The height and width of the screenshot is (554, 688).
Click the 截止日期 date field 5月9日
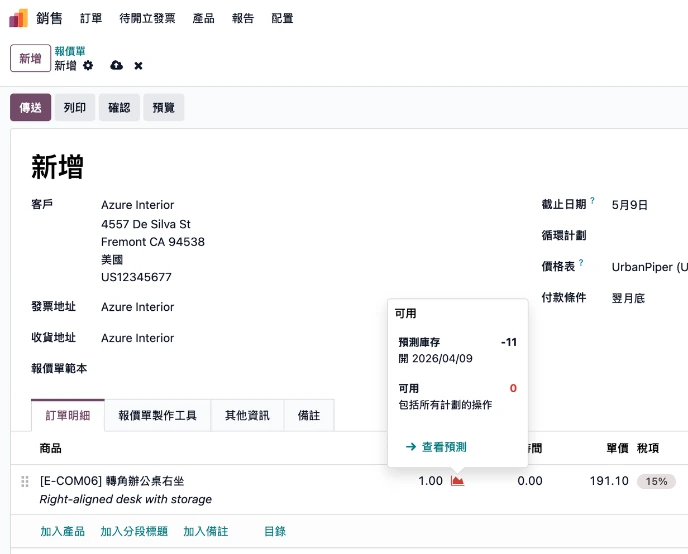(630, 205)
